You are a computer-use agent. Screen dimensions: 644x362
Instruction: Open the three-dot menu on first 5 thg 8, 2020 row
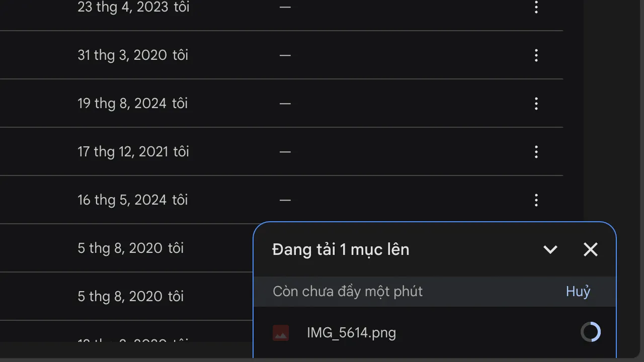coord(536,248)
